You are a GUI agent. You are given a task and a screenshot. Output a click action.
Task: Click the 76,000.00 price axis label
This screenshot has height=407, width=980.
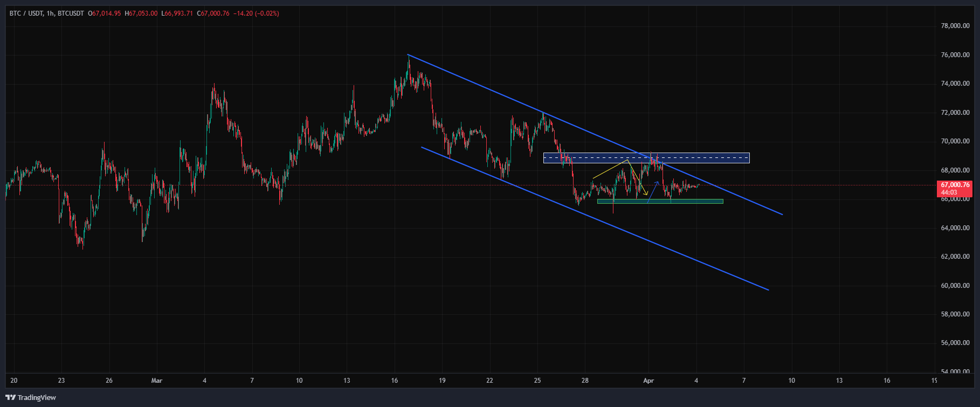point(955,55)
